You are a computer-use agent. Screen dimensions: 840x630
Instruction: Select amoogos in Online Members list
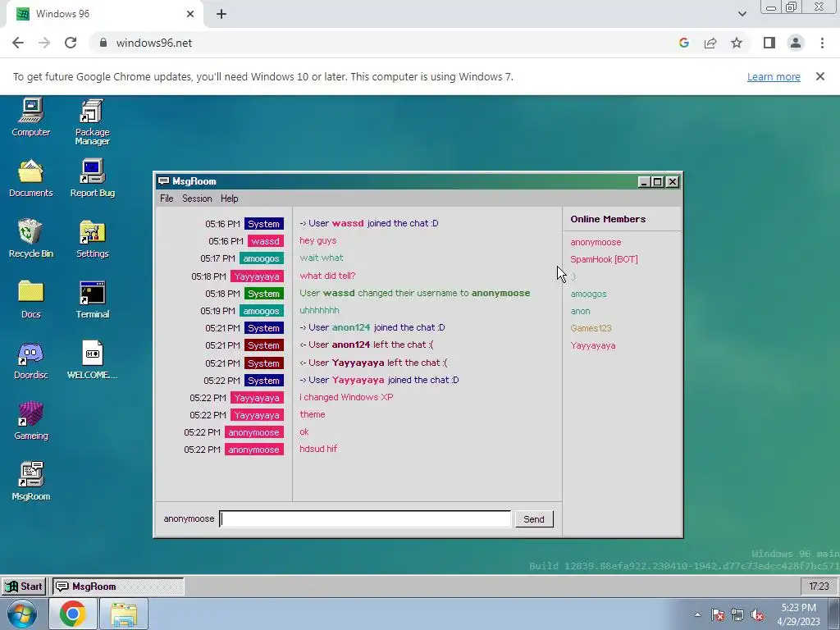pos(588,294)
